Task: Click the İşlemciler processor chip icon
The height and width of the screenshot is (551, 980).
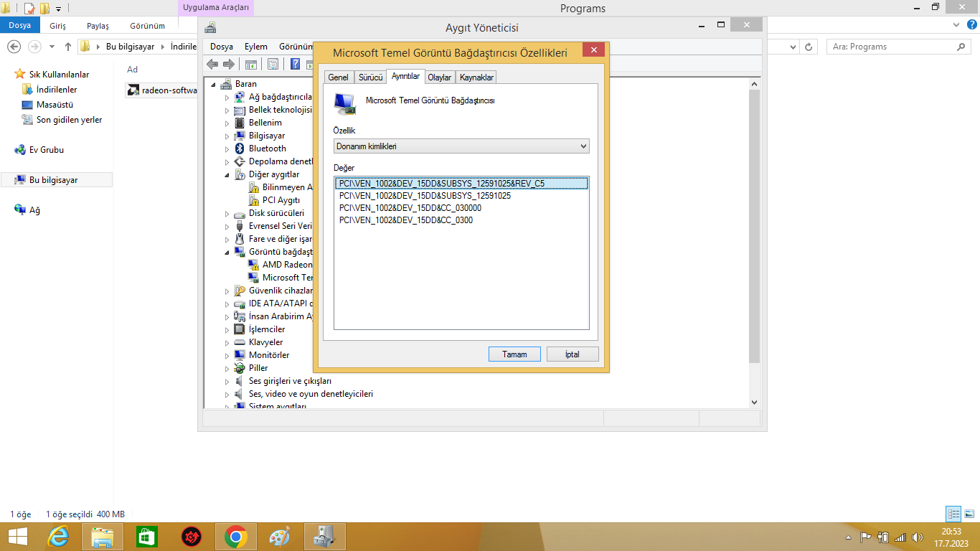Action: coord(240,329)
